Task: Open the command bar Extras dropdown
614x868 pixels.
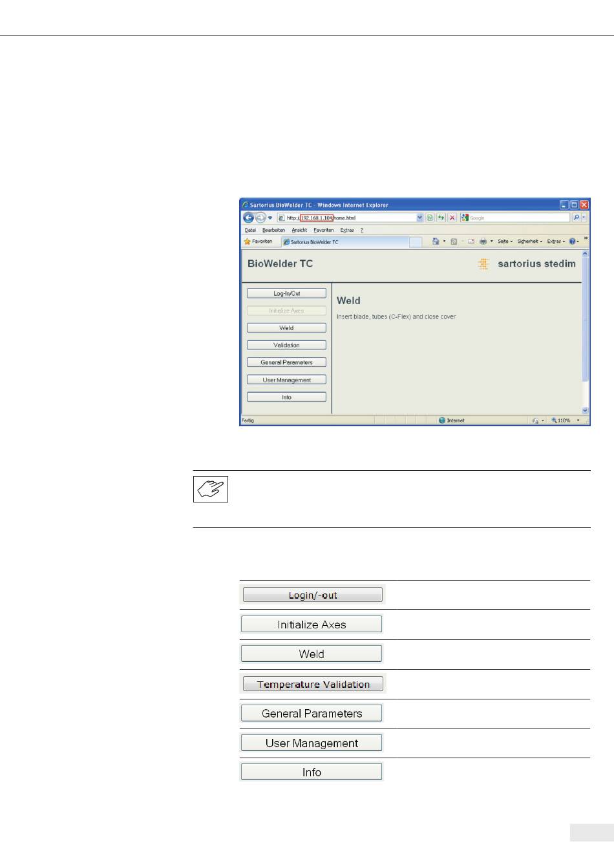Action: [x=556, y=242]
